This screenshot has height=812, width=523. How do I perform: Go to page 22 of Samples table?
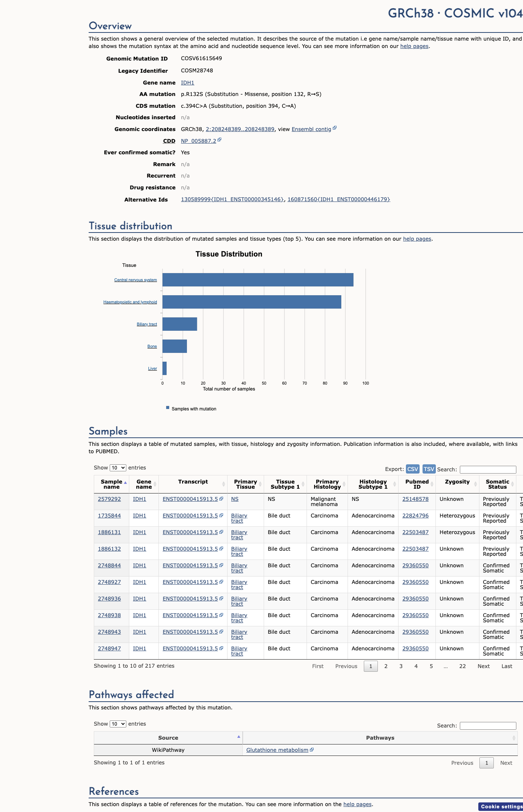[x=462, y=666]
